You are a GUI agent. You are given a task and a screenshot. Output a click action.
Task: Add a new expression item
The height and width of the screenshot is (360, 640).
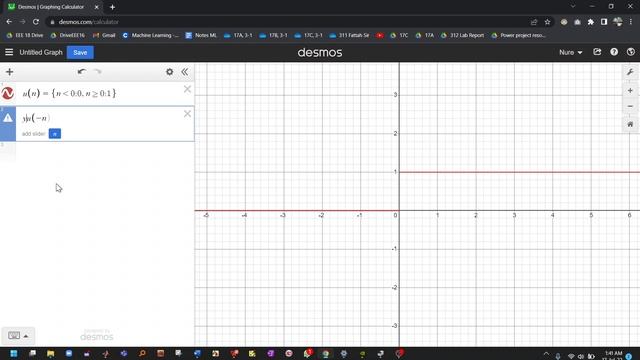point(9,72)
